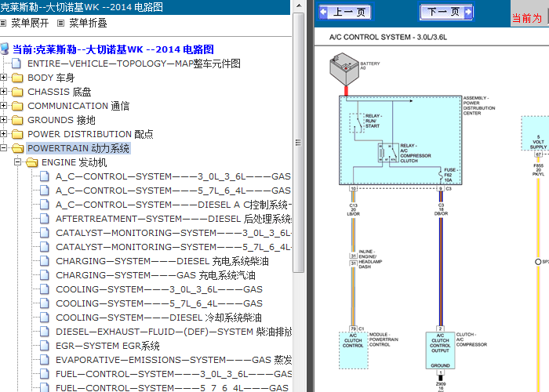Click the open ENGINE 发动机 folder icon
The width and height of the screenshot is (549, 392).
point(31,162)
